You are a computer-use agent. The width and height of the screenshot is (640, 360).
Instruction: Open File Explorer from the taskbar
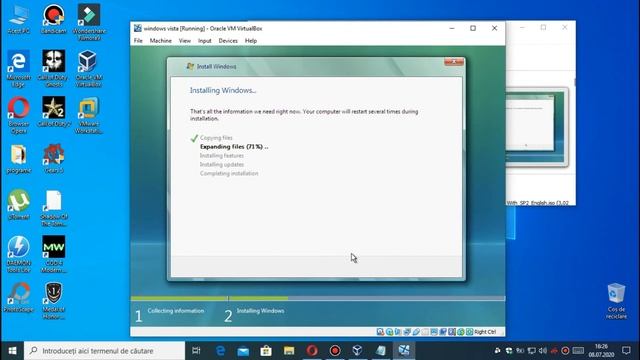point(289,351)
